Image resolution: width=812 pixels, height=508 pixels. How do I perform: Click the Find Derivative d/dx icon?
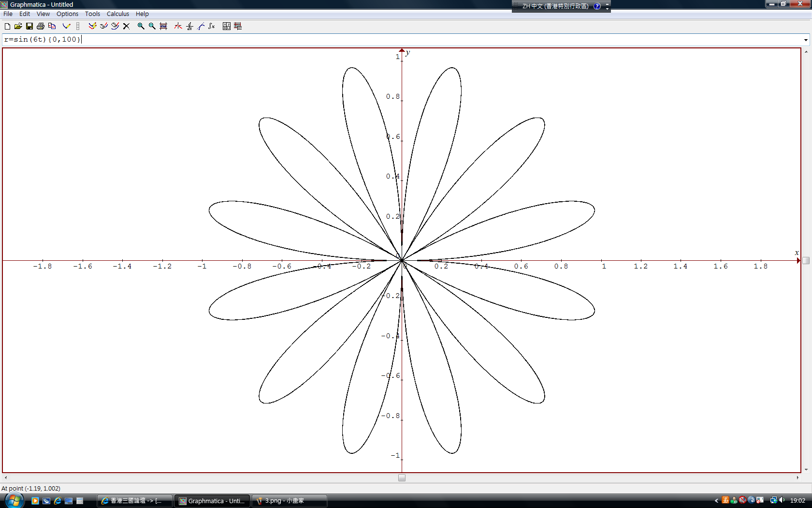(x=189, y=26)
